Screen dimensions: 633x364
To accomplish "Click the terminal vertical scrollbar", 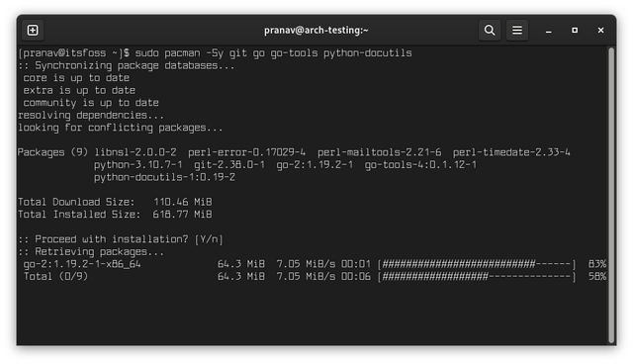I will (611, 195).
